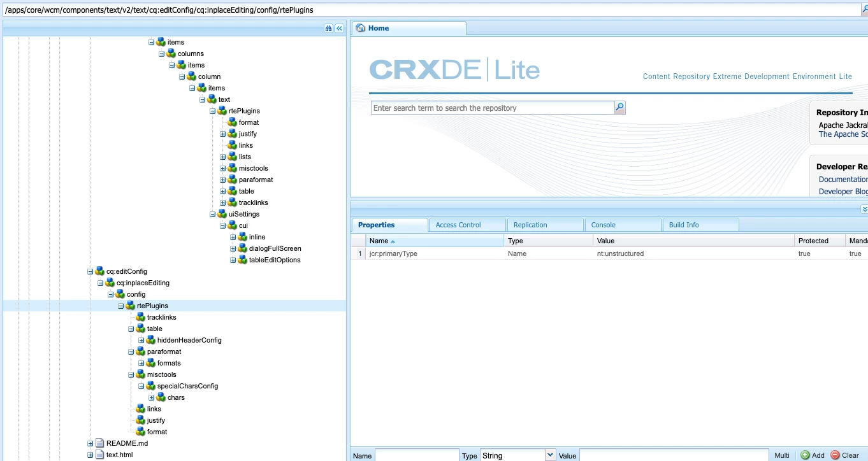Image resolution: width=868 pixels, height=461 pixels.
Task: Click the Clear button
Action: tap(845, 455)
